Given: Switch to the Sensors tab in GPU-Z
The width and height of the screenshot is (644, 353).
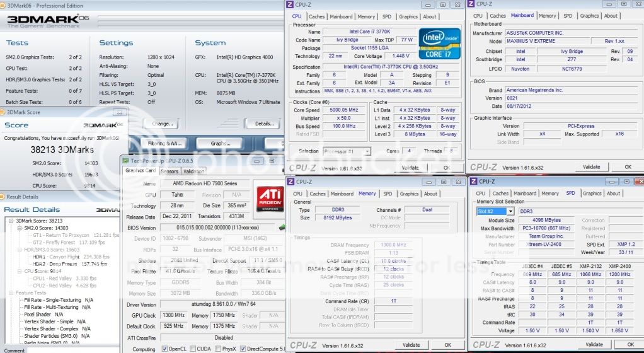Looking at the screenshot, I should [x=169, y=171].
